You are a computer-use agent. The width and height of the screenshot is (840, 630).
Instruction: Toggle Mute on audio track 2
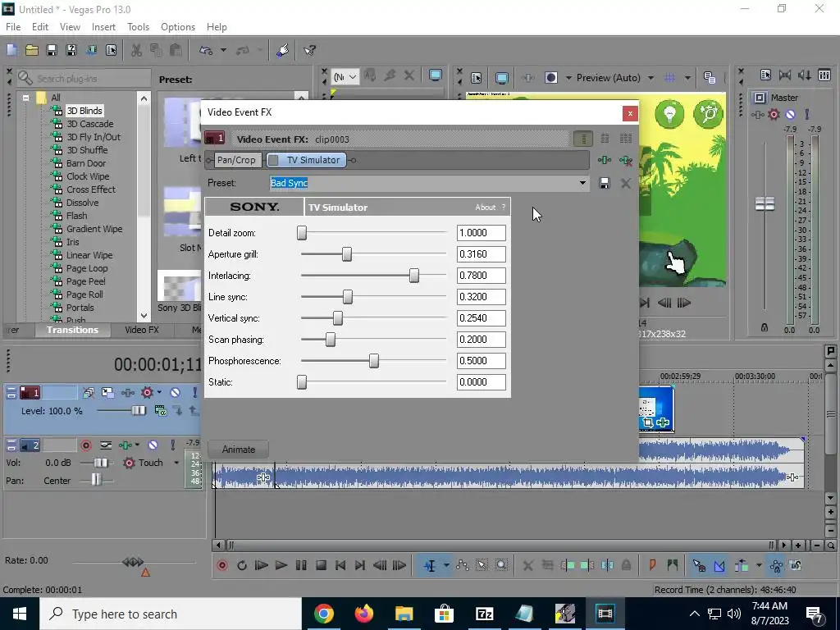153,445
